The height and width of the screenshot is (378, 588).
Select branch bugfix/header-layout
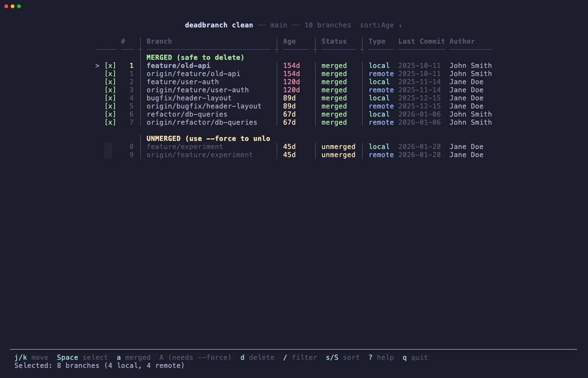(x=189, y=98)
